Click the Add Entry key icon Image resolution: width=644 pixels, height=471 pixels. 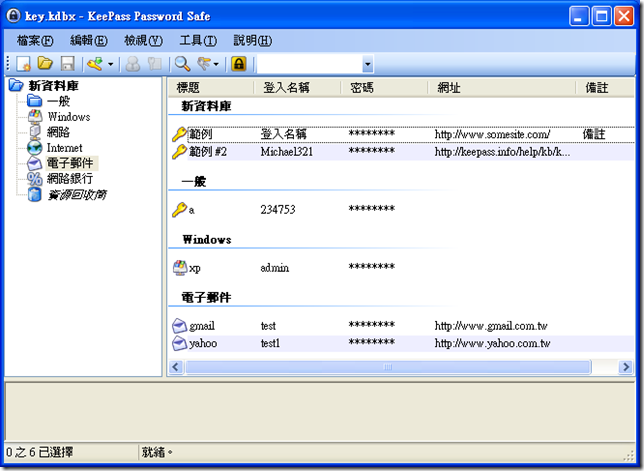tap(95, 64)
